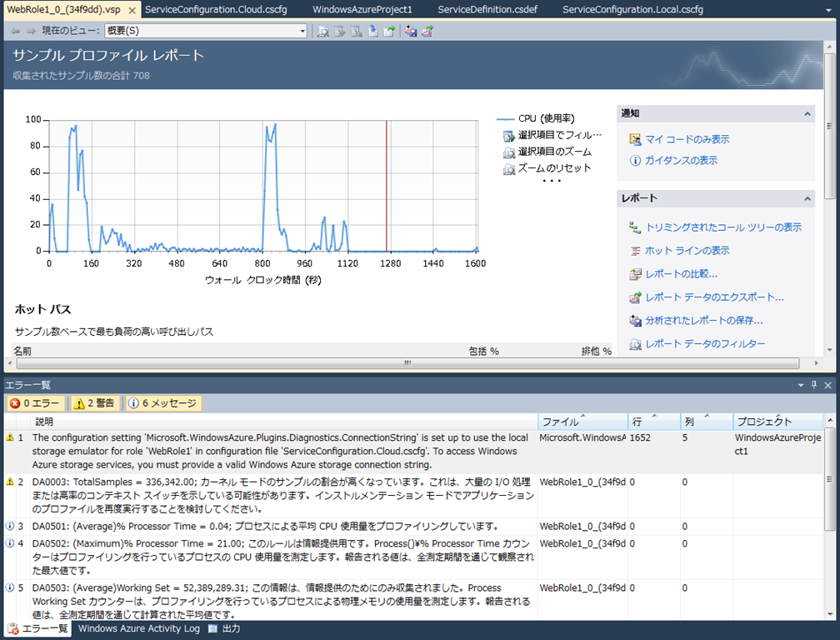Open the 現在のビュー dropdown showing 概要(S)

(x=206, y=31)
